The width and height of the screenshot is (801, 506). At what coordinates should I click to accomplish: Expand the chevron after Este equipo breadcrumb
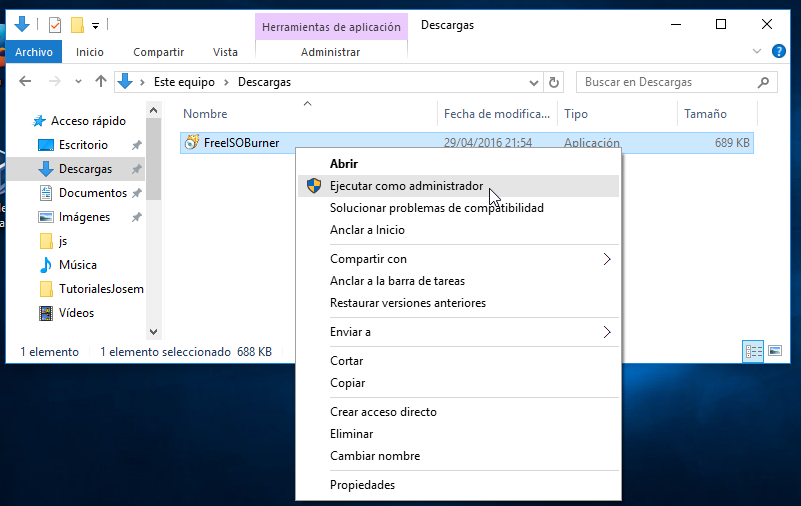(x=226, y=82)
